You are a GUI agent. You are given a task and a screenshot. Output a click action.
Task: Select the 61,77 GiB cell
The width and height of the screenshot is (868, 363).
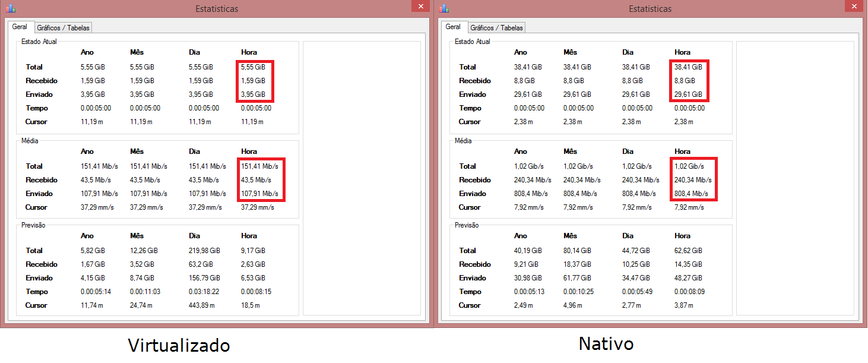coord(577,278)
